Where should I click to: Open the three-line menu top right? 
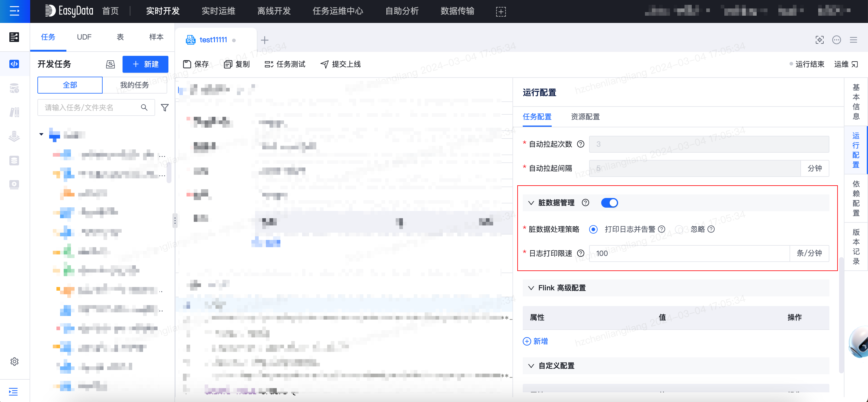point(854,40)
